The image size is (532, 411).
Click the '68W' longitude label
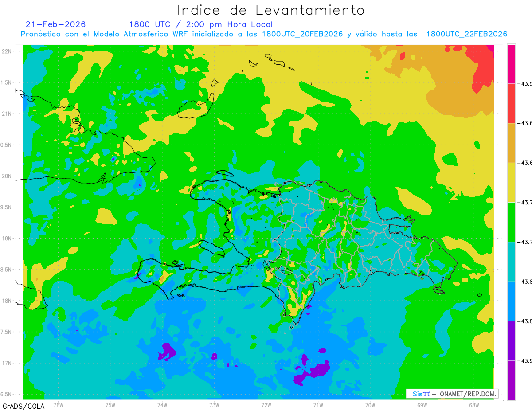coord(474,405)
